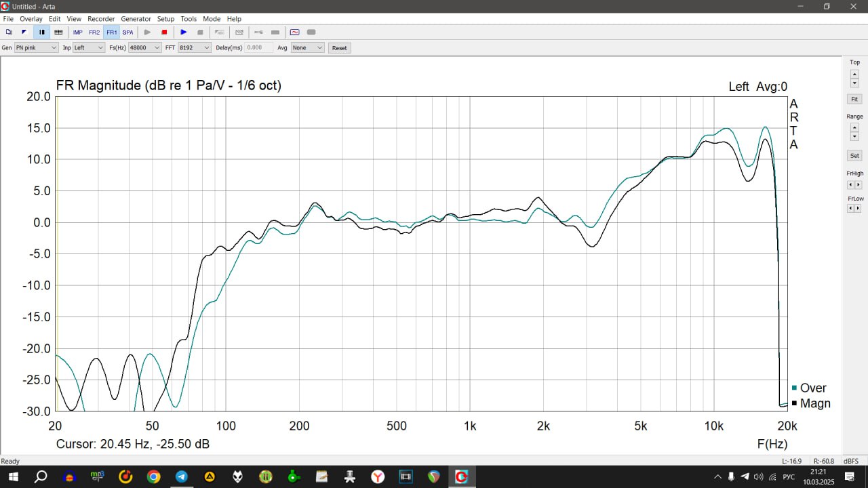This screenshot has width=868, height=488.
Task: Click the IMP impulse response mode button
Action: tap(78, 32)
